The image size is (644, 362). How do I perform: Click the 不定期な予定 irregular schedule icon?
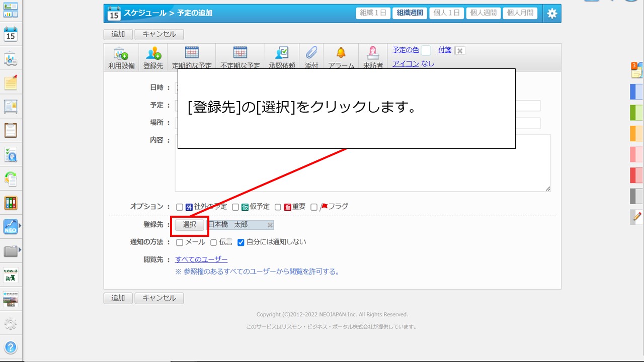pos(240,57)
